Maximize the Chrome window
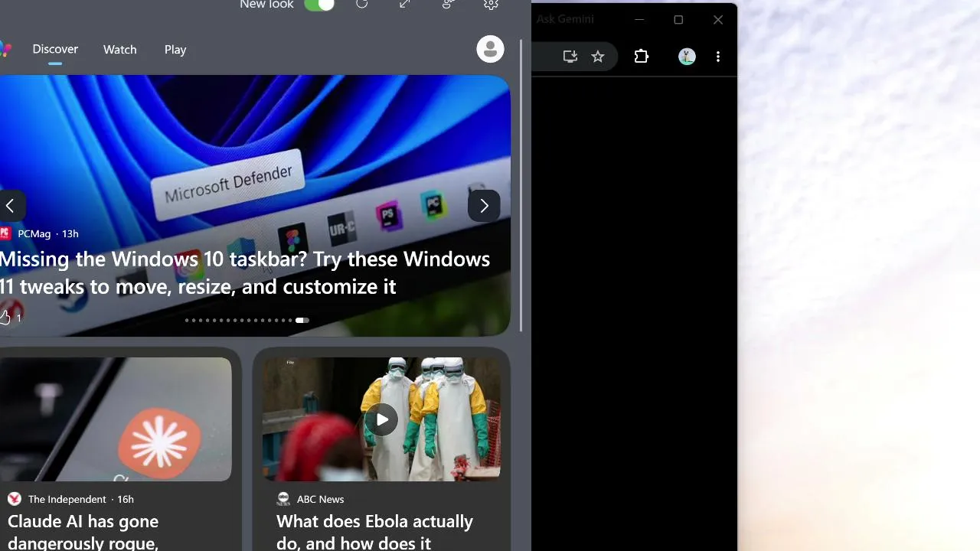980x551 pixels. [x=678, y=20]
